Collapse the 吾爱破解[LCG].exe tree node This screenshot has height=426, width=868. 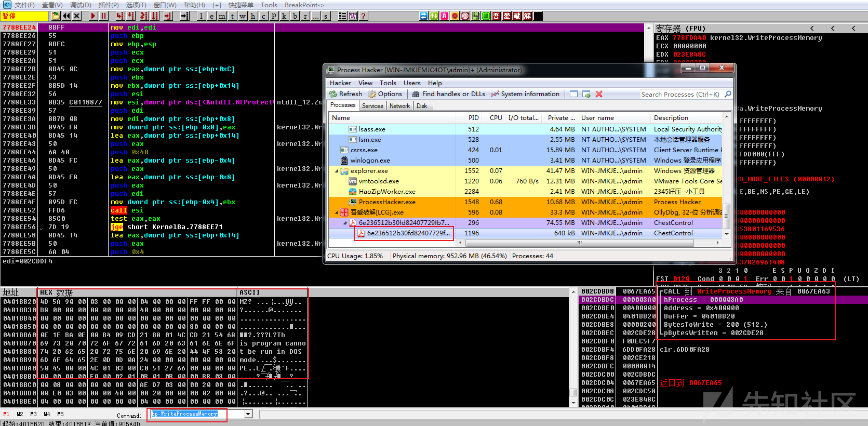[337, 212]
